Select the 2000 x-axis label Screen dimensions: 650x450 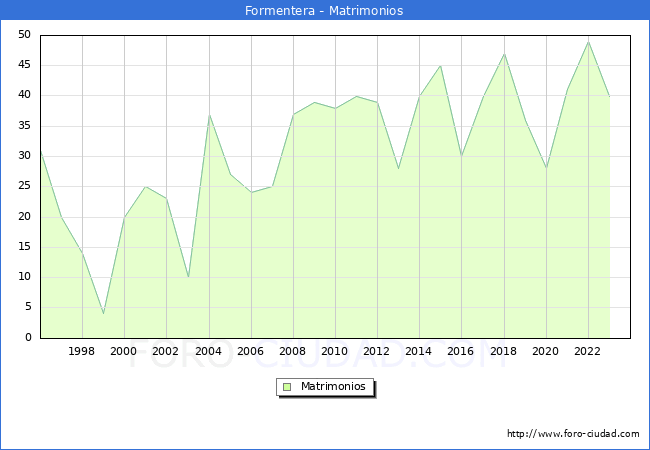click(x=124, y=351)
